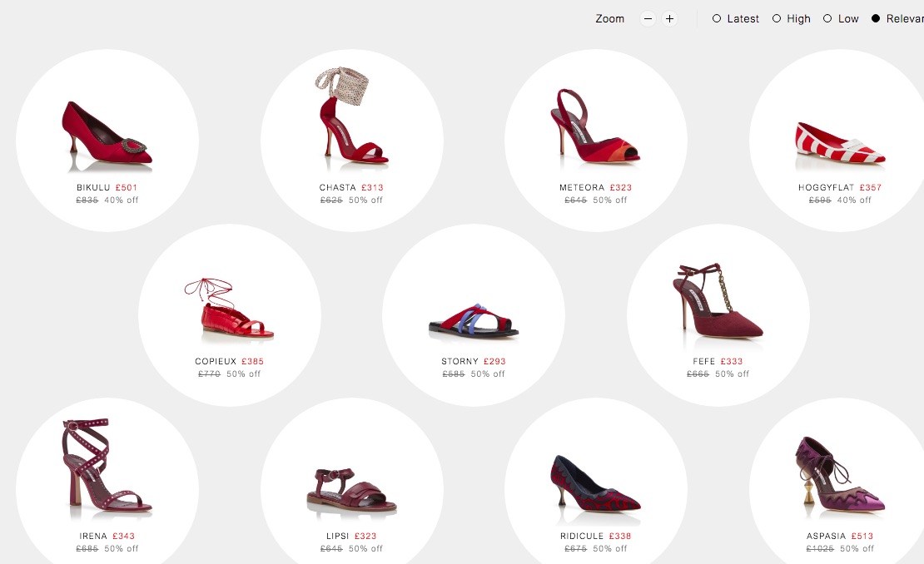Click the crossed-out £665 original price

(698, 374)
